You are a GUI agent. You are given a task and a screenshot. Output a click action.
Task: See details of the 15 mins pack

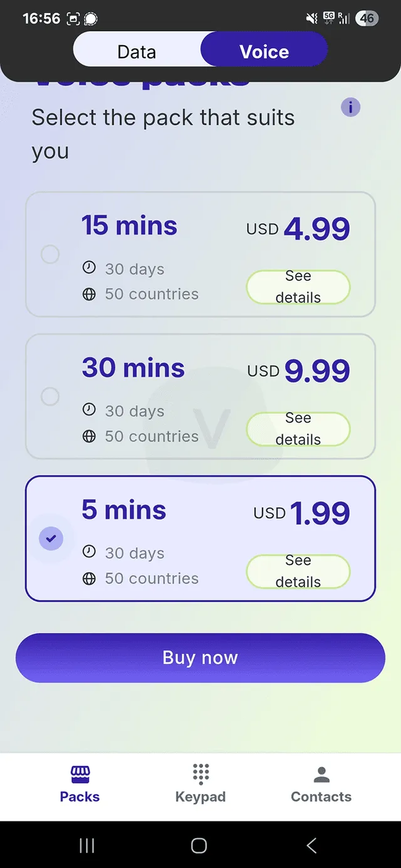pyautogui.click(x=298, y=287)
